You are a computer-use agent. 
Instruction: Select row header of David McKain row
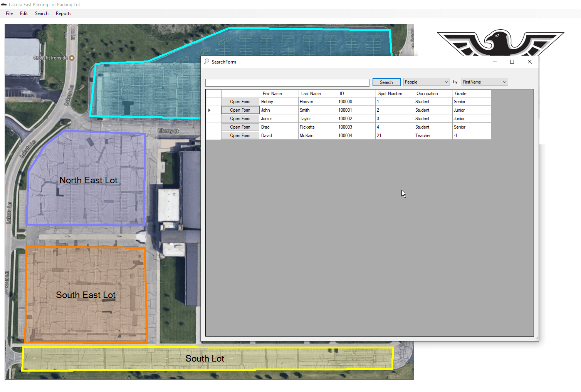coord(213,136)
